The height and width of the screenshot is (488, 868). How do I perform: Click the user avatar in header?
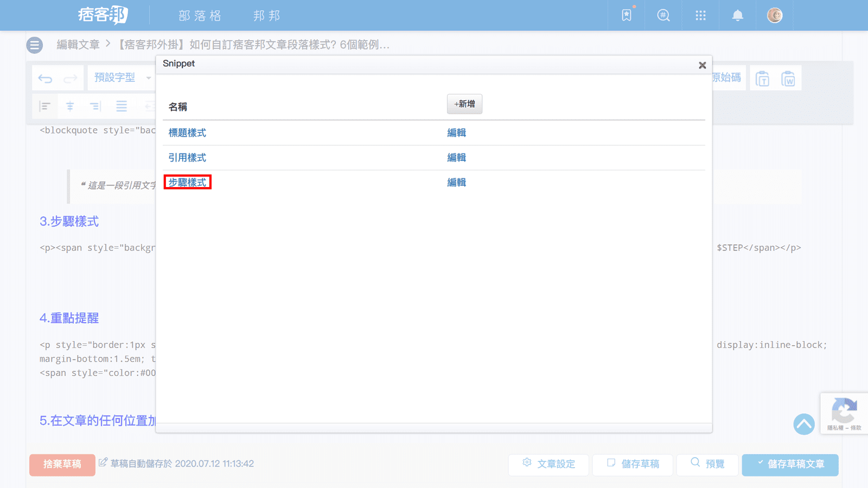775,15
